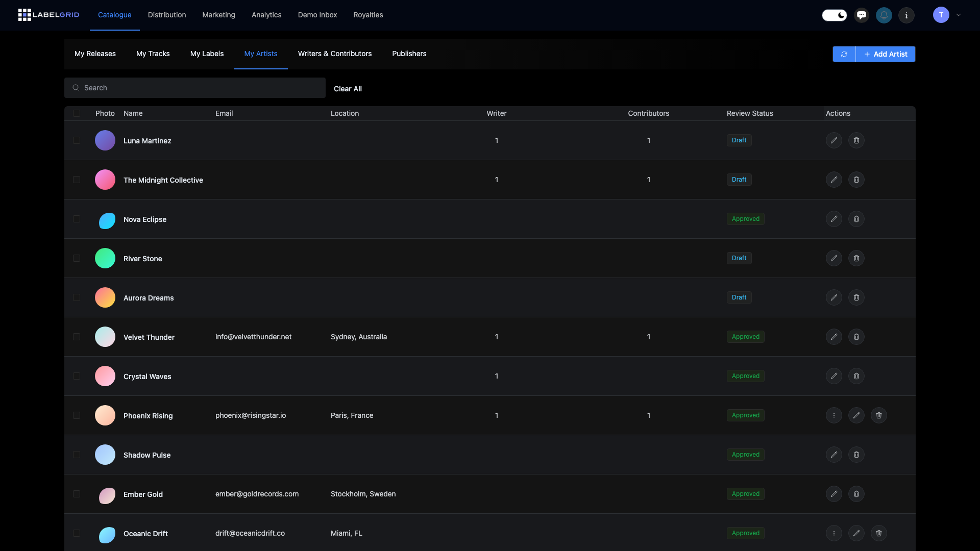
Task: Select the checkbox for River Stone row
Action: tap(77, 258)
